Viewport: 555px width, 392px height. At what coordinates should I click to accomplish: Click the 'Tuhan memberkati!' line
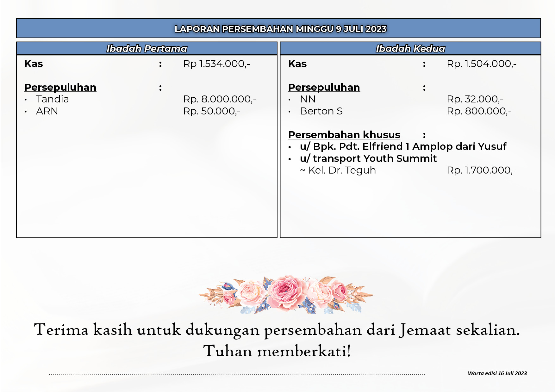(277, 351)
